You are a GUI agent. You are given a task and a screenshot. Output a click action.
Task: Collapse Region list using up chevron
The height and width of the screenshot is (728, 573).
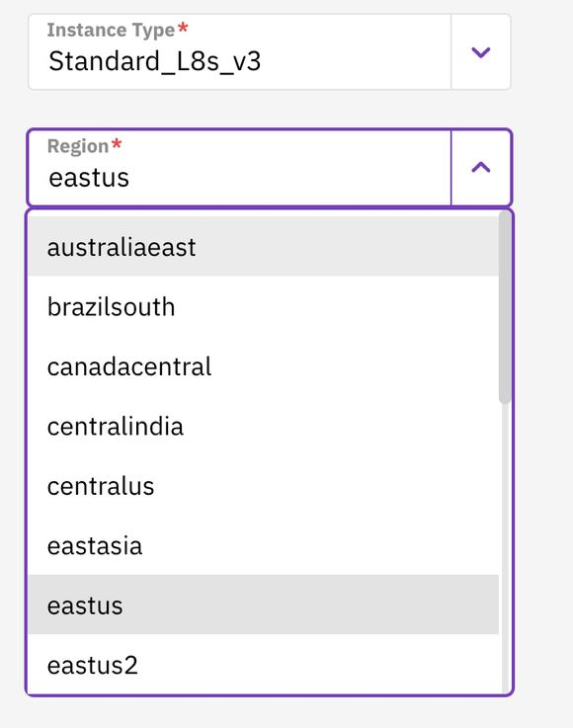point(480,167)
